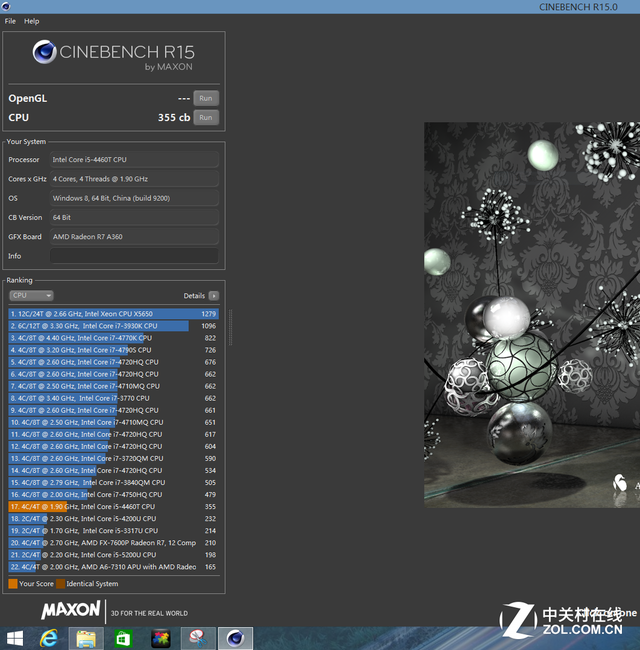Viewport: 640px width, 650px height.
Task: Select ranking row 7 Core i7-4710MQ at 2.50 GHz
Action: point(114,386)
